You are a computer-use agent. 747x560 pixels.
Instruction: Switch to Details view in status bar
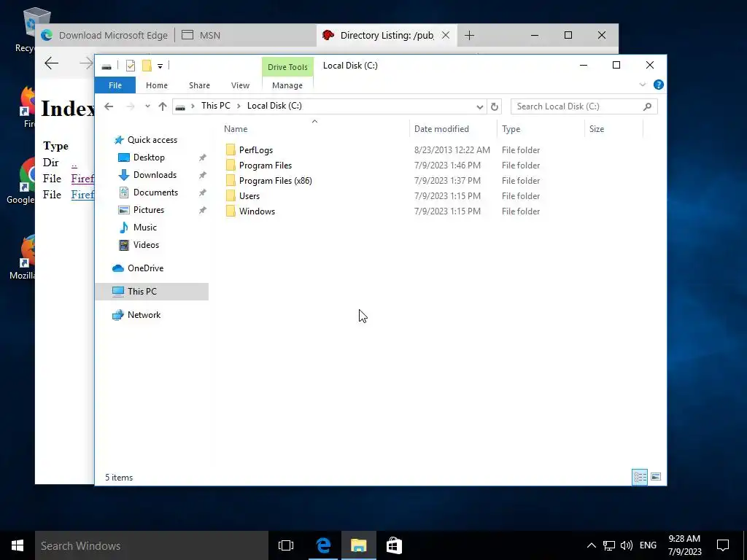tap(639, 477)
